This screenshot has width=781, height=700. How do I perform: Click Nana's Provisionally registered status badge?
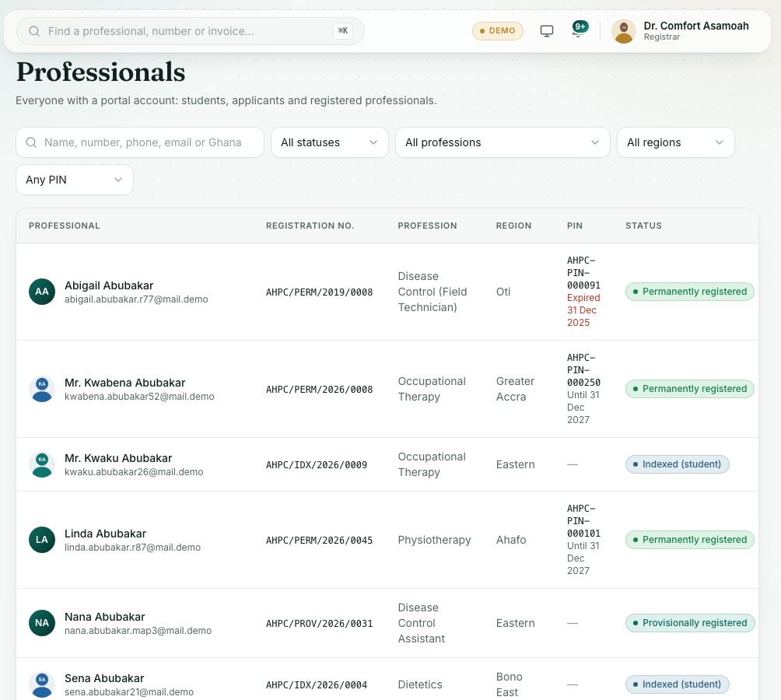(x=690, y=623)
